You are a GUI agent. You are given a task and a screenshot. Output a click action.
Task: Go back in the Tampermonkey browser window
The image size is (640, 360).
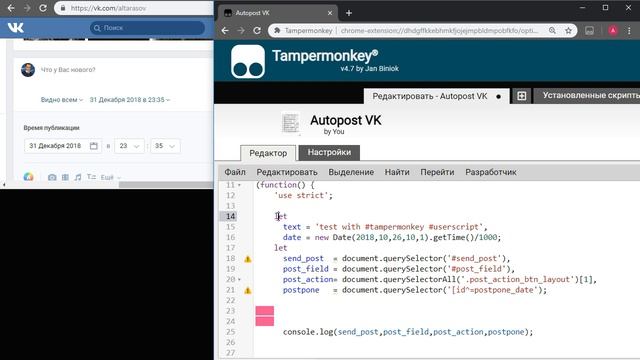pyautogui.click(x=225, y=31)
